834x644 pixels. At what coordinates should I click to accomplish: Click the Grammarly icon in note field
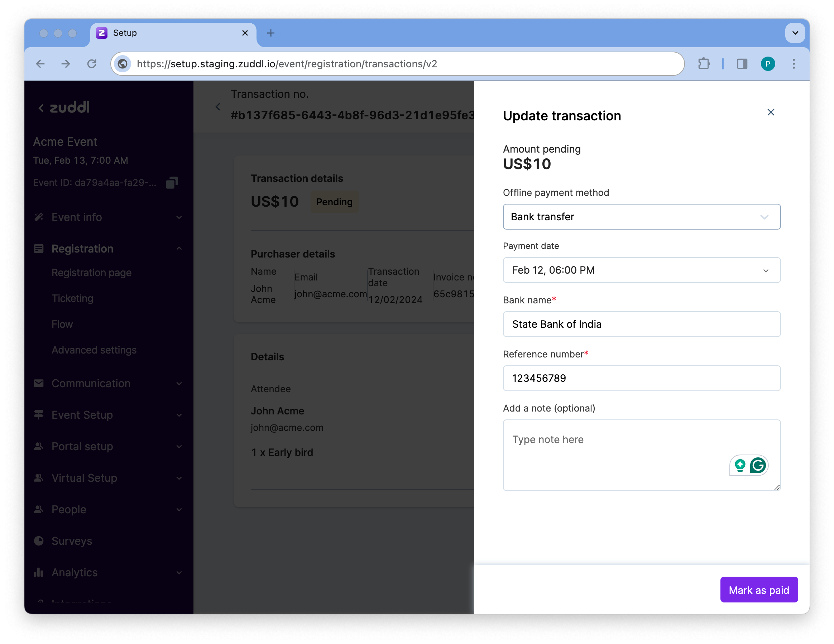pos(758,465)
